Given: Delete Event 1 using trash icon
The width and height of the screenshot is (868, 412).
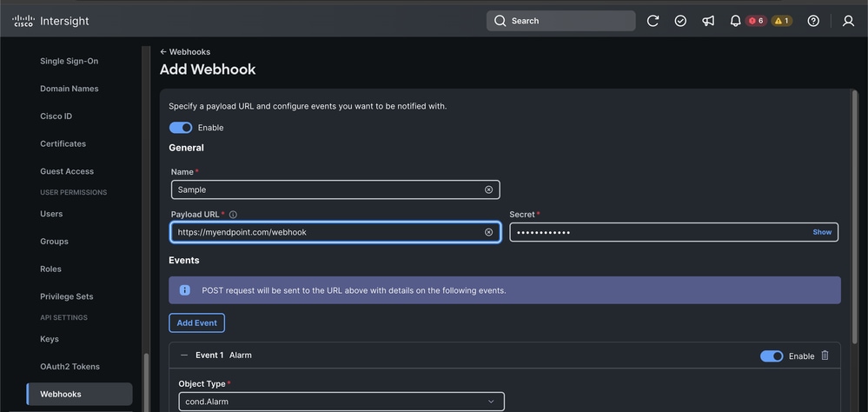Looking at the screenshot, I should (x=825, y=356).
